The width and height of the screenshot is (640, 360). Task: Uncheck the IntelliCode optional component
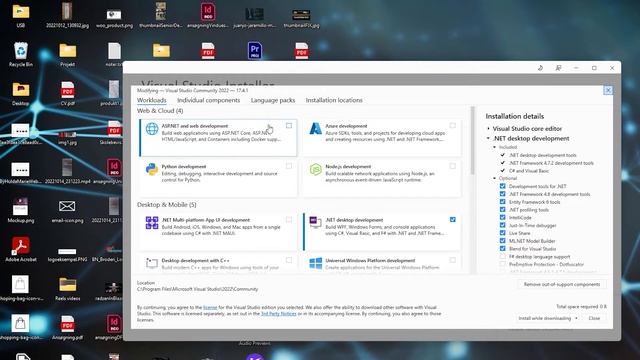point(502,217)
